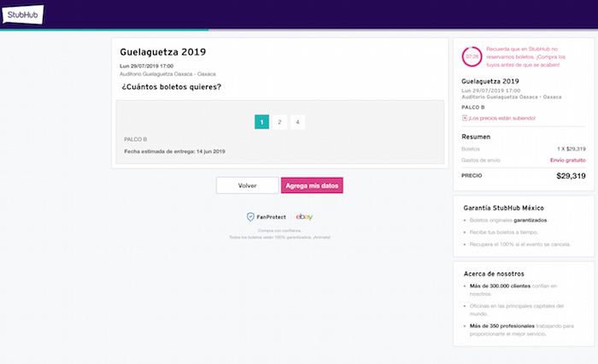Image resolution: width=598 pixels, height=364 pixels.
Task: Select 2 tickets quantity
Action: tap(279, 122)
